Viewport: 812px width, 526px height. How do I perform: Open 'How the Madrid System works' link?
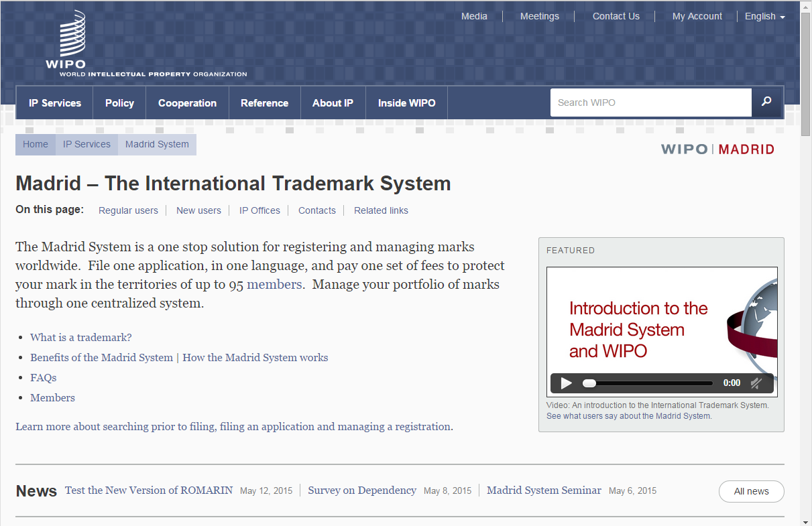click(x=255, y=357)
